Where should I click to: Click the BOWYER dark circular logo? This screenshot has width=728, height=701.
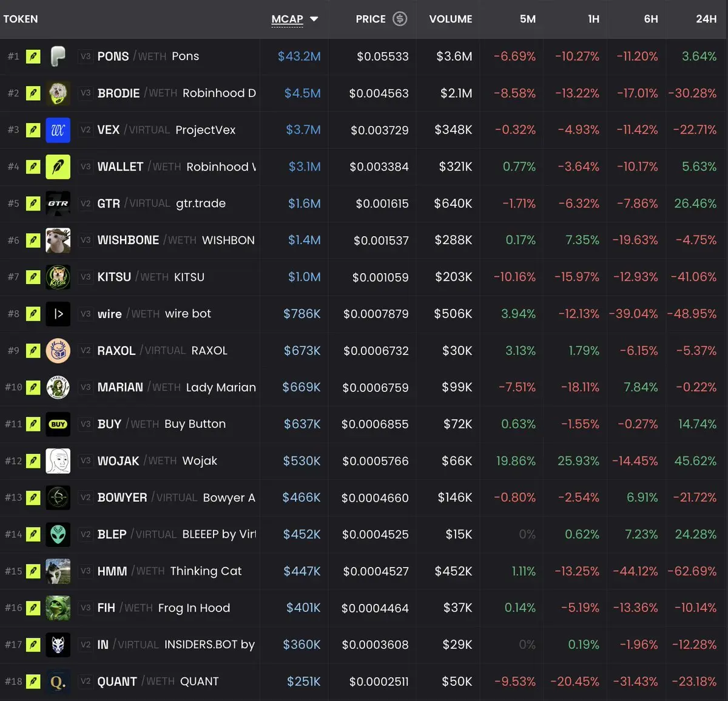58,497
